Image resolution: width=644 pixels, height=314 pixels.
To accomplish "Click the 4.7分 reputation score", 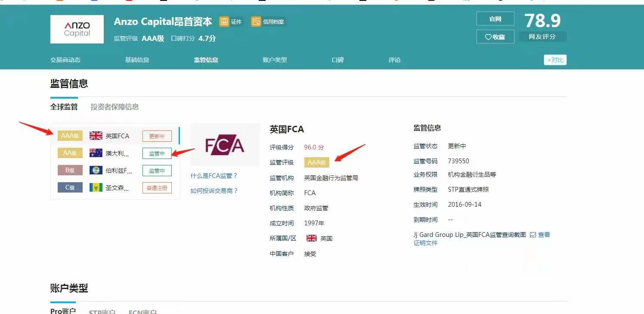I will coord(207,38).
